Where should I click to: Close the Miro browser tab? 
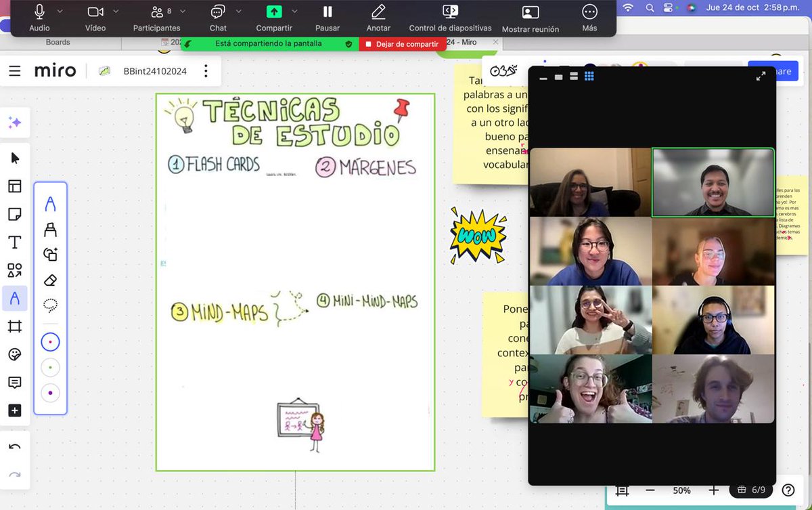pyautogui.click(x=495, y=42)
